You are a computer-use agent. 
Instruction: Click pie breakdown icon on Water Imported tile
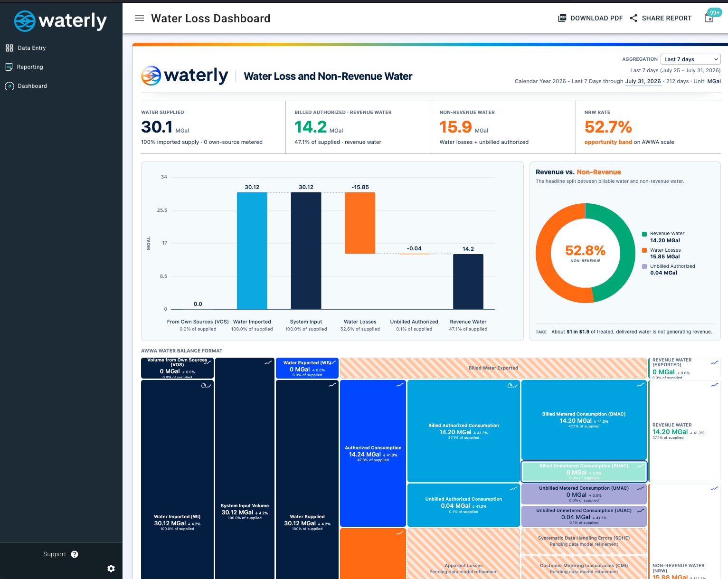pos(204,386)
